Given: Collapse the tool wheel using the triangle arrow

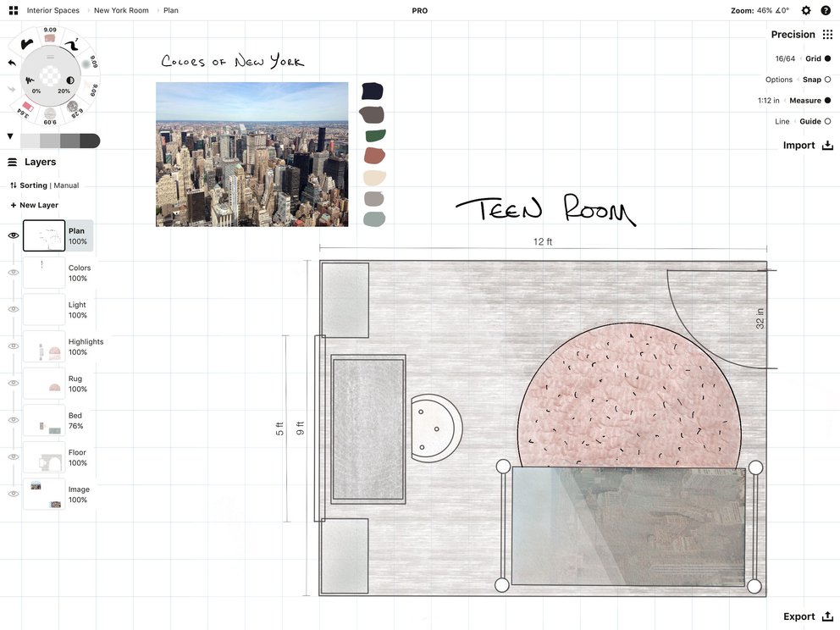Looking at the screenshot, I should [9, 135].
